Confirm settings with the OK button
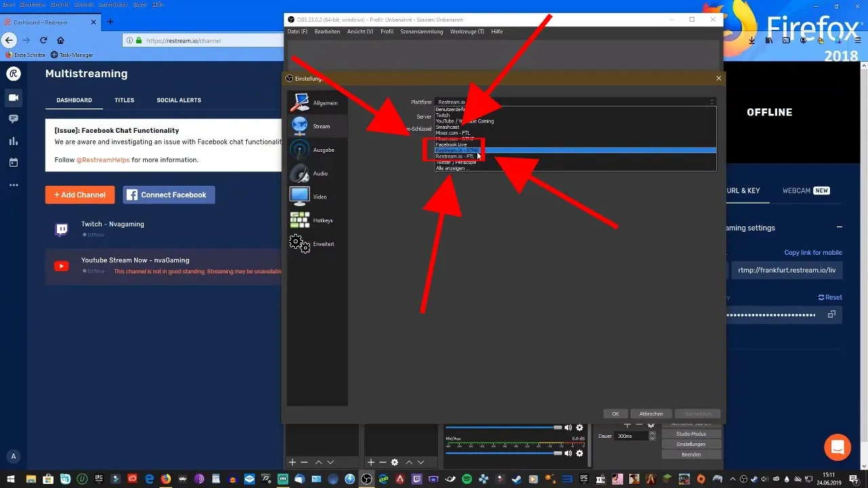 tap(615, 413)
